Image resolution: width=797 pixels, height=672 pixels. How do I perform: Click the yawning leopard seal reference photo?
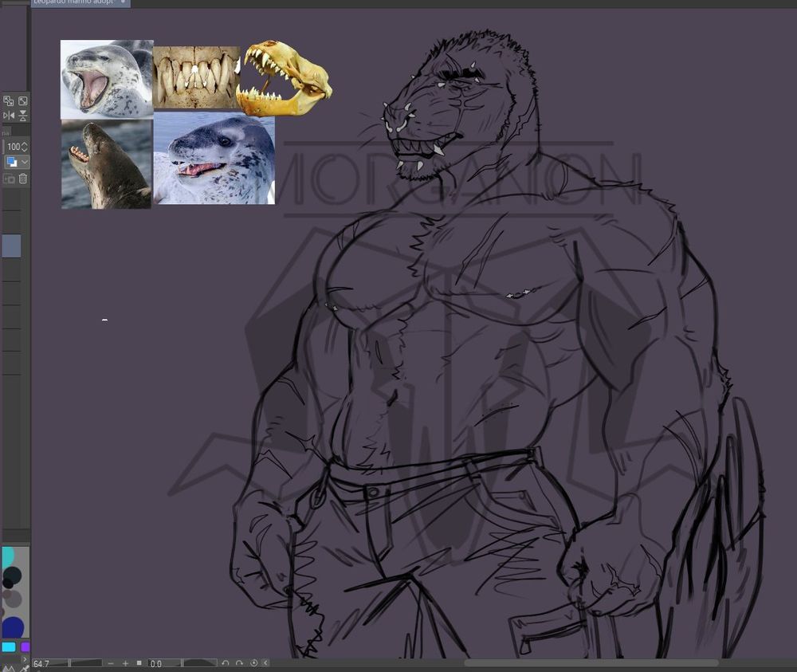point(107,79)
